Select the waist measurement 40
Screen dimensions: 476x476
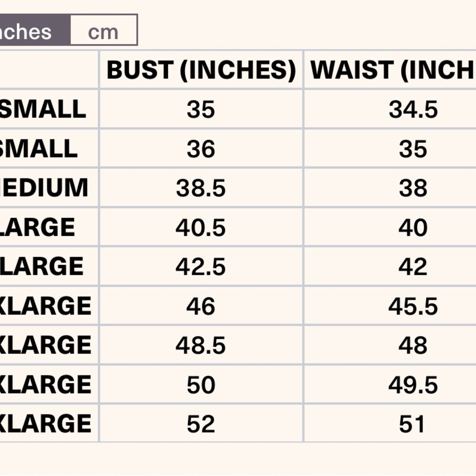click(x=413, y=228)
